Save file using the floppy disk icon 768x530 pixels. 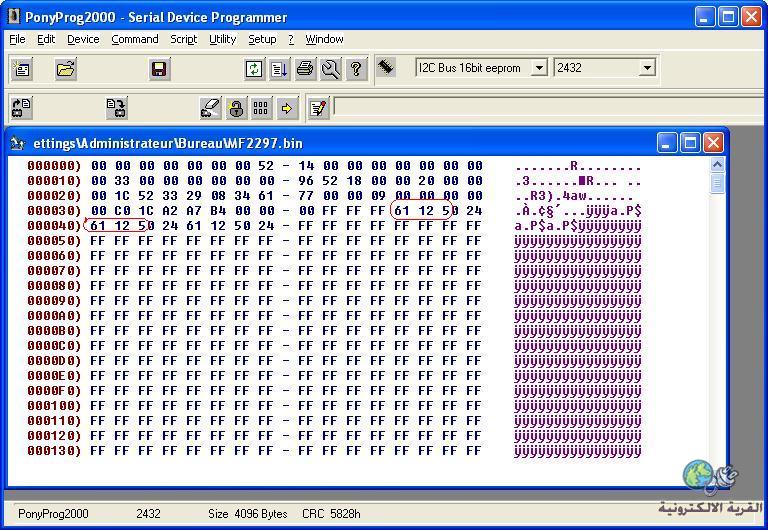click(159, 69)
